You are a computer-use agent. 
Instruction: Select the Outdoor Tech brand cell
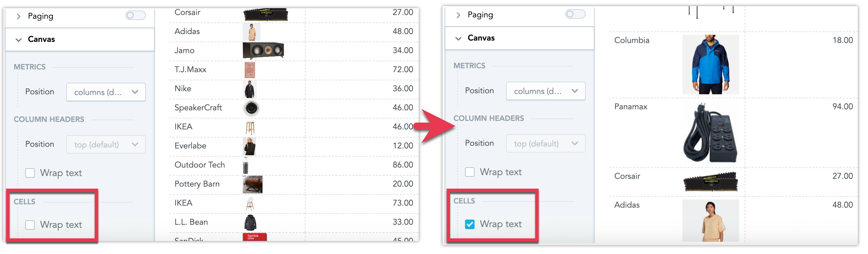coord(200,165)
